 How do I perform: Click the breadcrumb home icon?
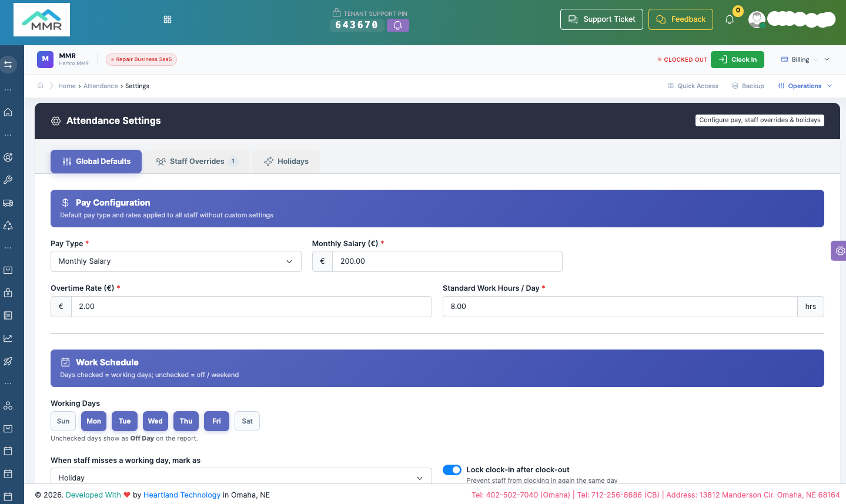point(41,86)
